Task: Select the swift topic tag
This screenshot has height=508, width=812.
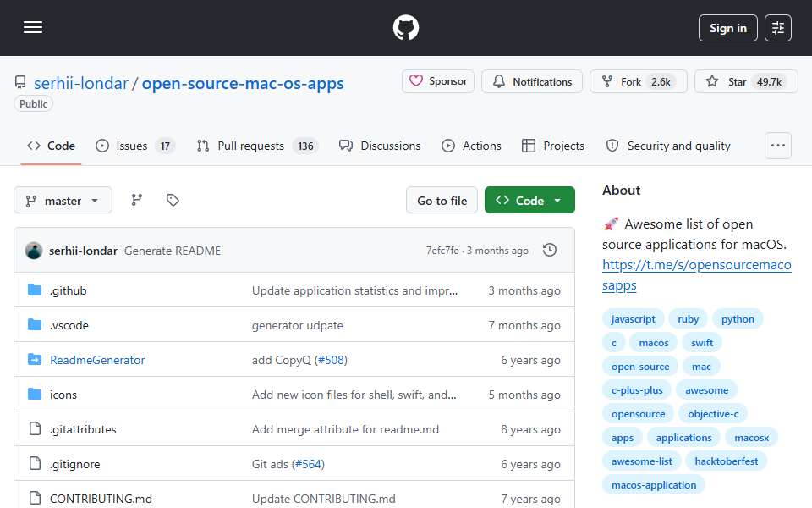Action: point(702,343)
